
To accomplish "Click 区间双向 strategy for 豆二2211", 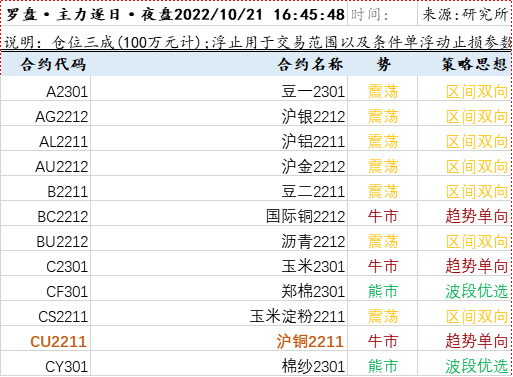I will (x=477, y=191).
